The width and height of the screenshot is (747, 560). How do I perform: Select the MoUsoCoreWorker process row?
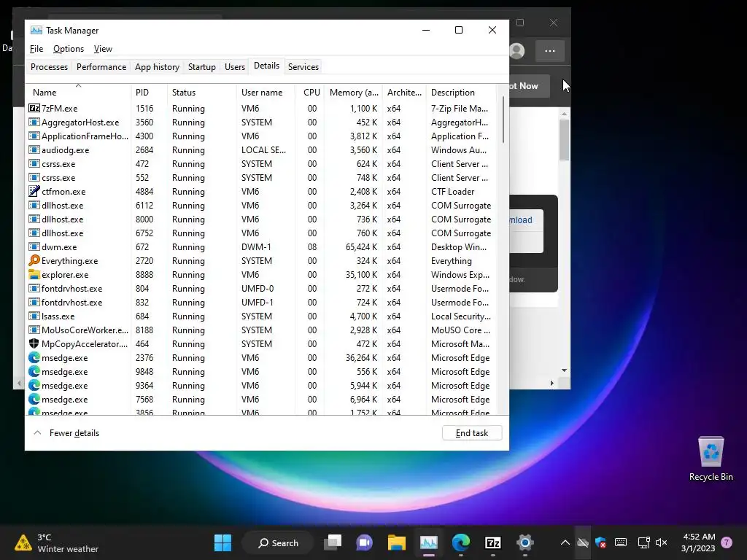click(x=261, y=330)
